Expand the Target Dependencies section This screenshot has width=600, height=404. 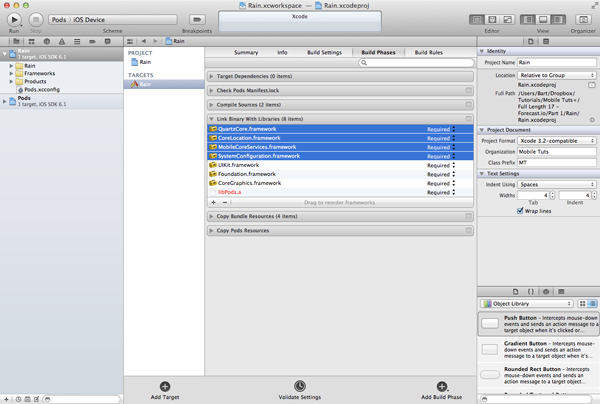pyautogui.click(x=211, y=76)
